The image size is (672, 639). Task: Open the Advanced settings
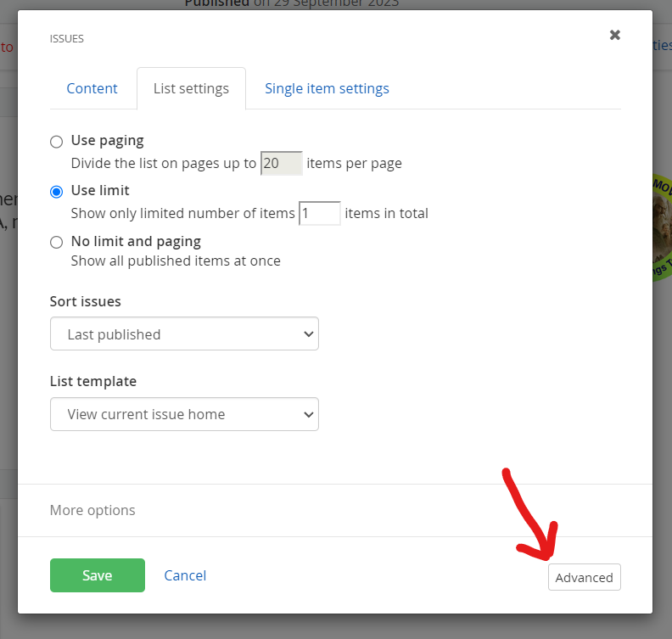584,577
